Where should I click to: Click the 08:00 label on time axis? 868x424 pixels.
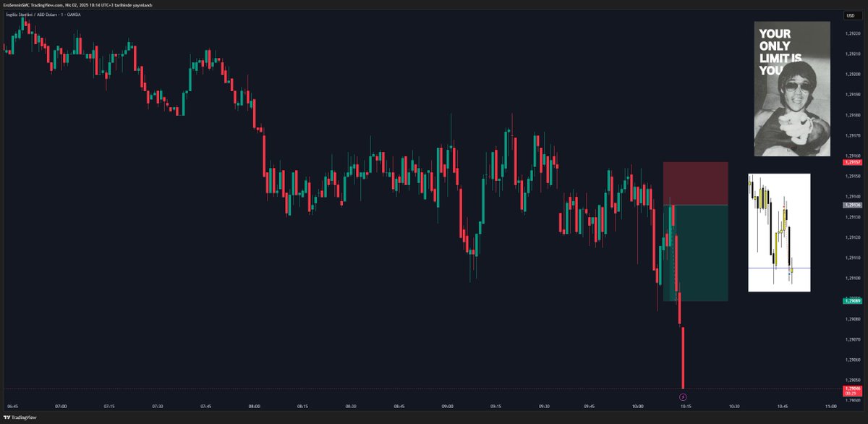[x=253, y=407]
